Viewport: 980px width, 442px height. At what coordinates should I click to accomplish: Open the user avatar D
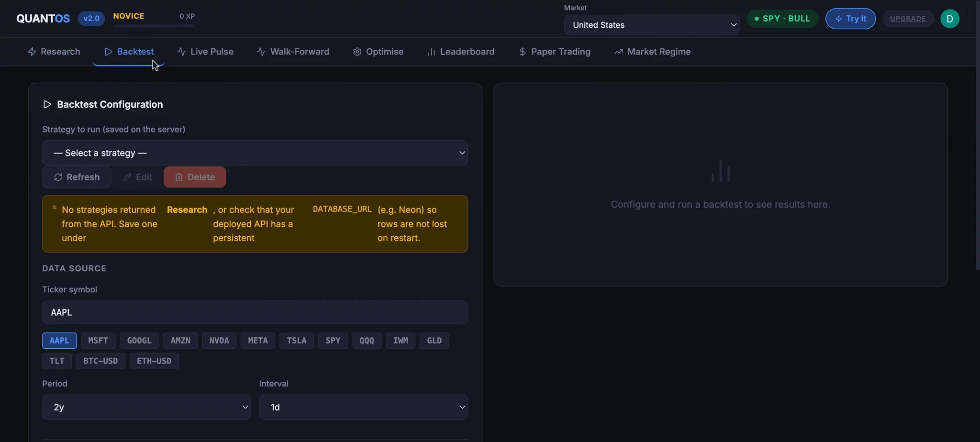(x=949, y=19)
